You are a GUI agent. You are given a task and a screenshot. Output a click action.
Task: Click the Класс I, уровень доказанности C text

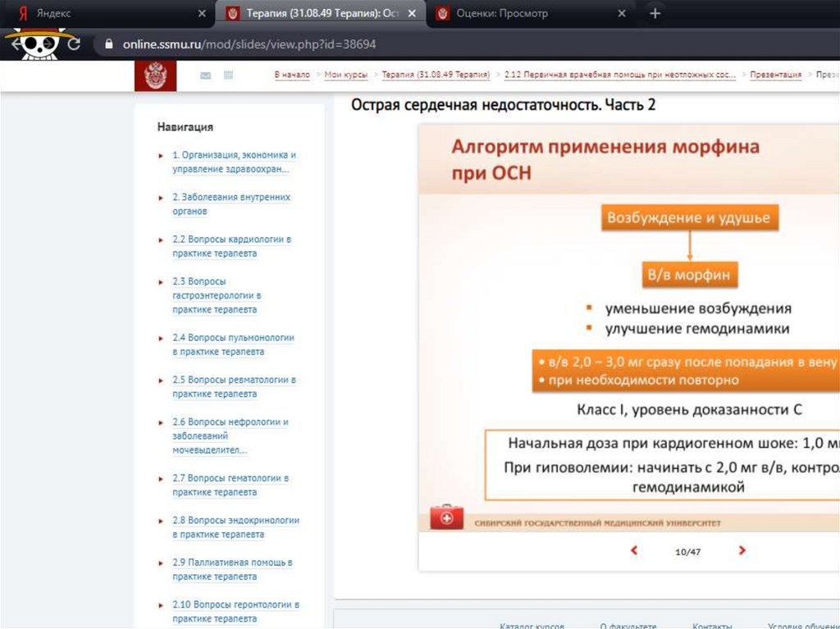(x=689, y=410)
